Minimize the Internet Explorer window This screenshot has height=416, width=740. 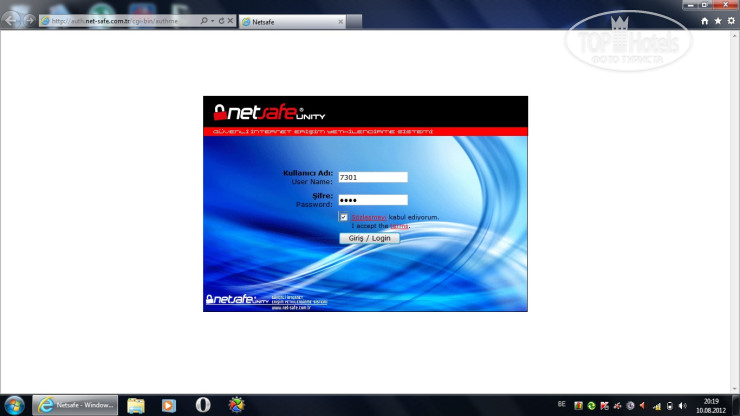pos(690,5)
